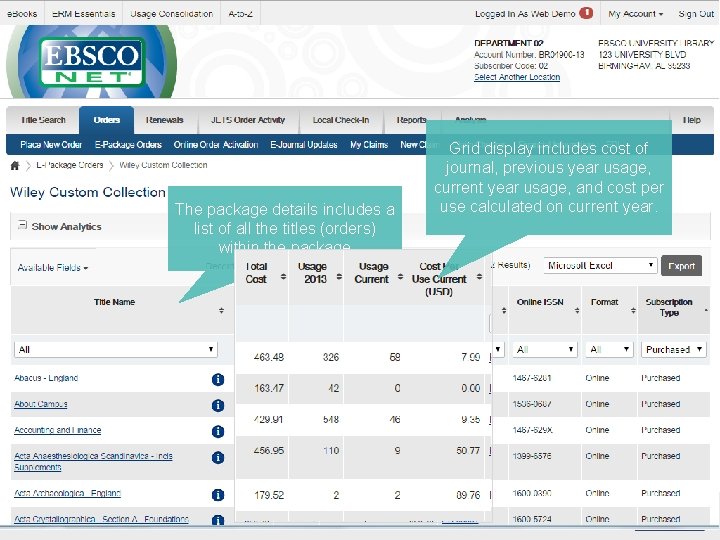Open info icon for Abacus - England

tap(218, 379)
